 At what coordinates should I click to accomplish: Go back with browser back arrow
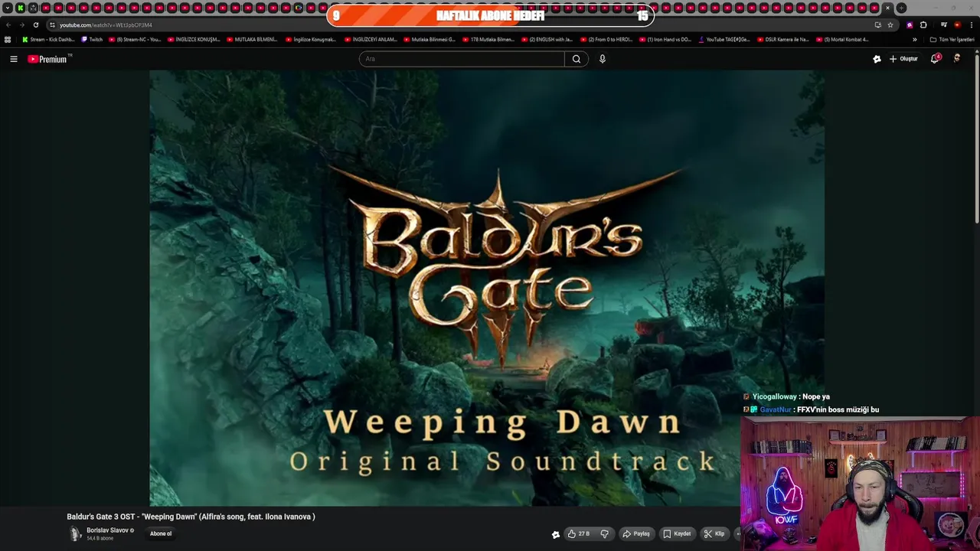8,24
